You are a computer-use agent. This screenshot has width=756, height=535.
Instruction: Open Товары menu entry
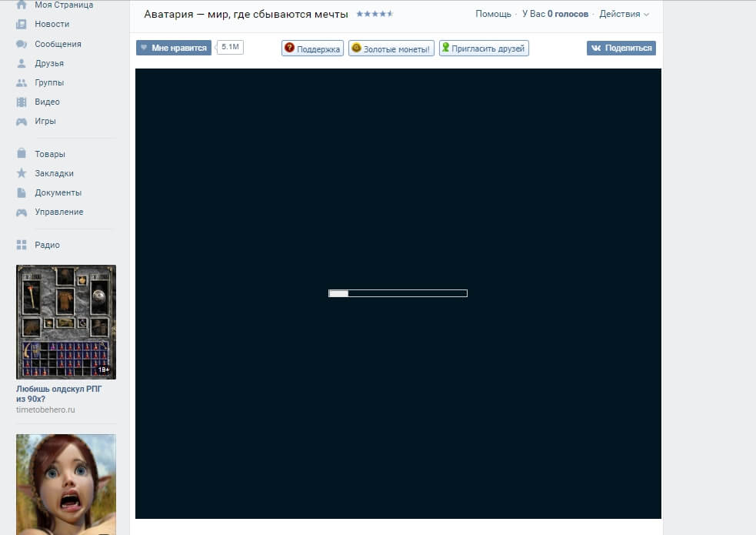click(50, 154)
